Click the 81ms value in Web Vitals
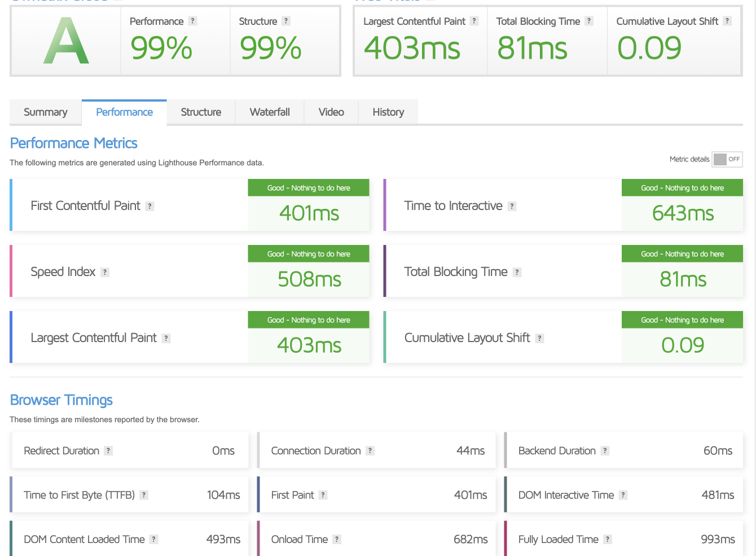 (532, 47)
